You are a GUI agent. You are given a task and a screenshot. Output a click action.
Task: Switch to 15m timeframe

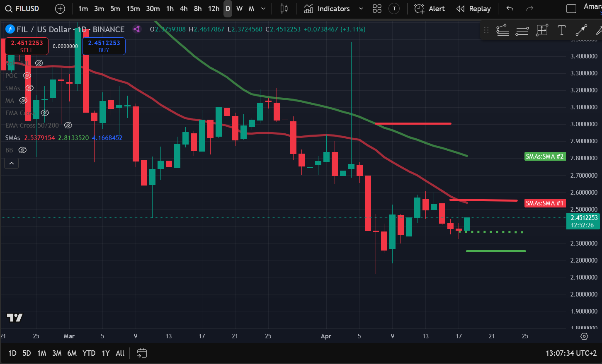(133, 9)
